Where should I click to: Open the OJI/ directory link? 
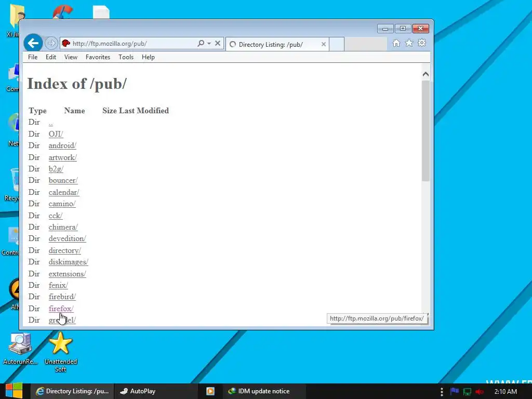[56, 134]
